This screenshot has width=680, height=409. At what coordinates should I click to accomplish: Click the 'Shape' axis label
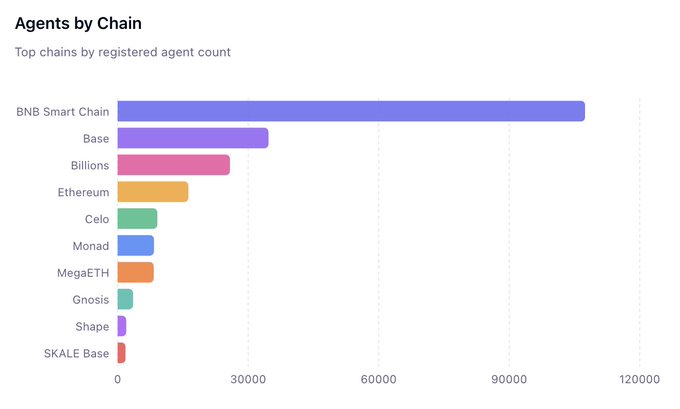point(92,327)
